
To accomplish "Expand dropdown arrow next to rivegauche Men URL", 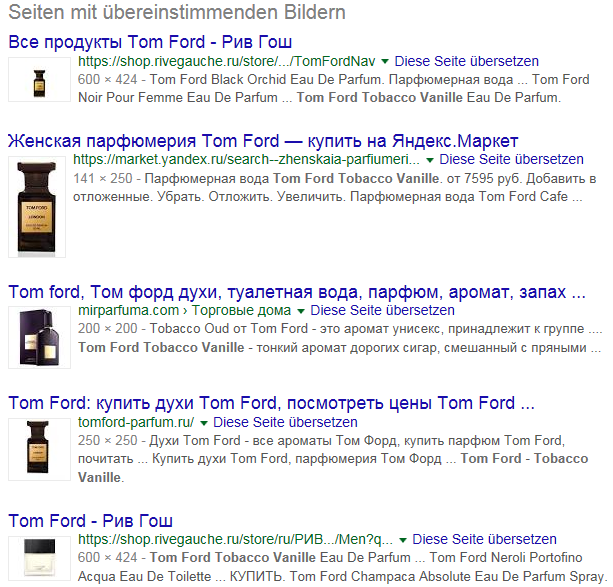I will (403, 540).
